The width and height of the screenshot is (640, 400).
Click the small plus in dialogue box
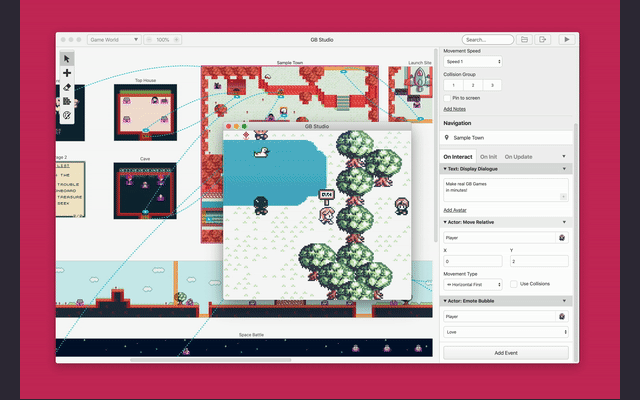coord(563,197)
